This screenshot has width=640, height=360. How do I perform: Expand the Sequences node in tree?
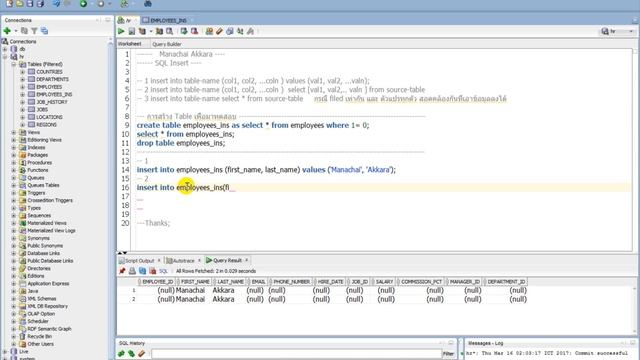13,216
